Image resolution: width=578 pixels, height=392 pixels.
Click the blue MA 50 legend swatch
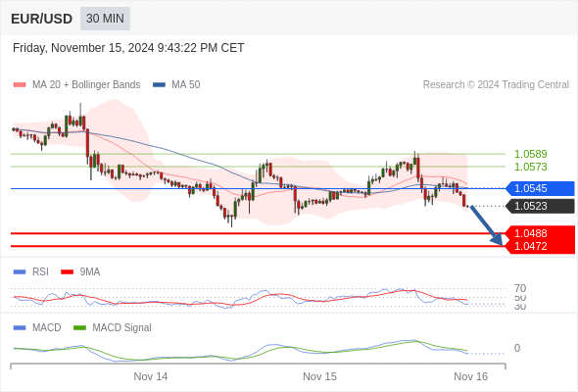[x=159, y=85]
